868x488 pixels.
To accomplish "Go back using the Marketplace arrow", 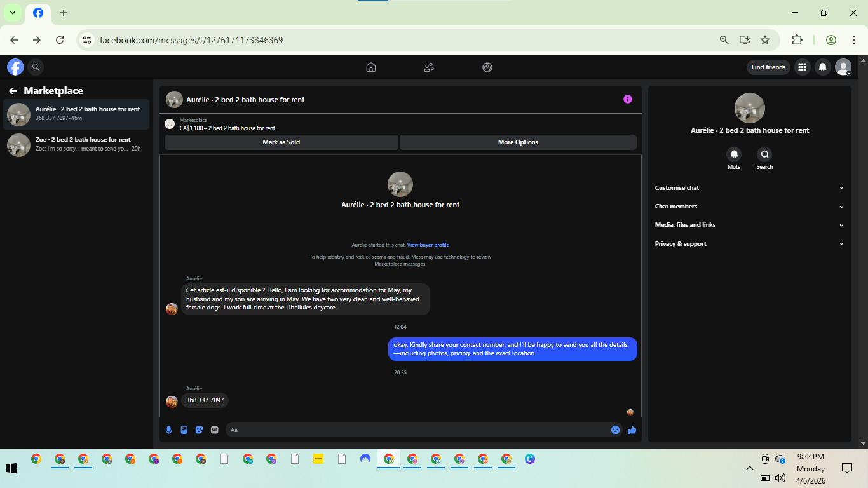I will pyautogui.click(x=13, y=91).
